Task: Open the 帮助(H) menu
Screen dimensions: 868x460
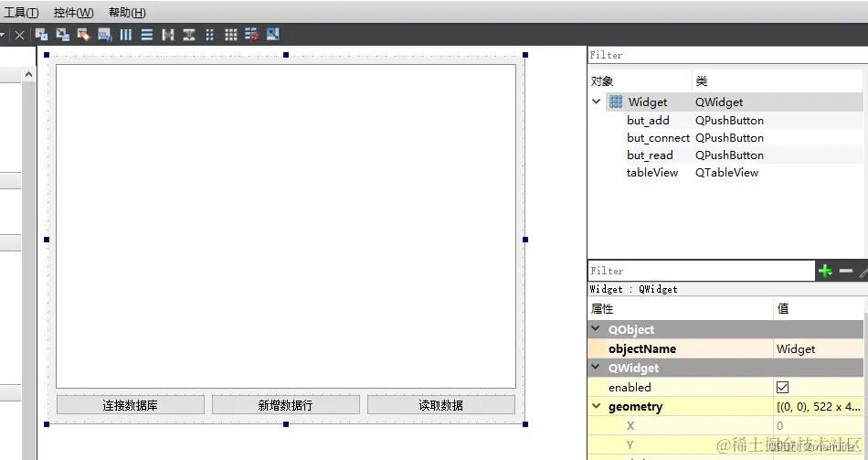Action: [127, 12]
